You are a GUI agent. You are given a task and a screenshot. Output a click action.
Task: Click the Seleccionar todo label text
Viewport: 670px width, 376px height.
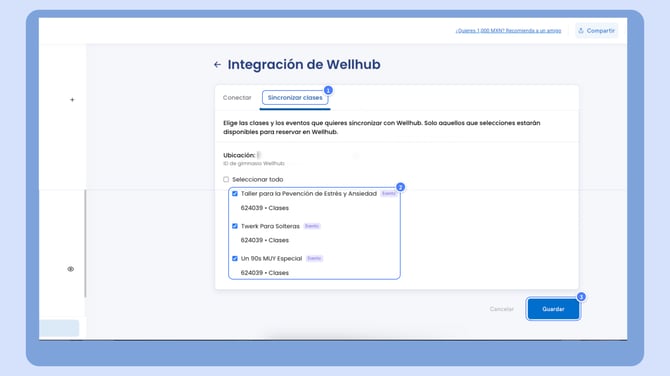pos(258,179)
